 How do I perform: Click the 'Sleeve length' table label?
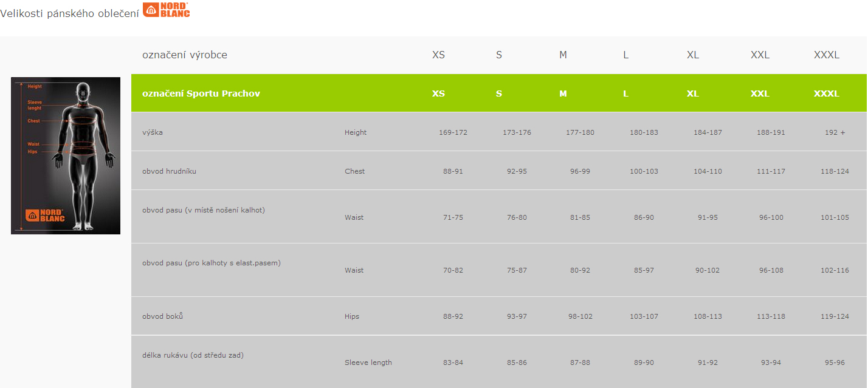(368, 362)
